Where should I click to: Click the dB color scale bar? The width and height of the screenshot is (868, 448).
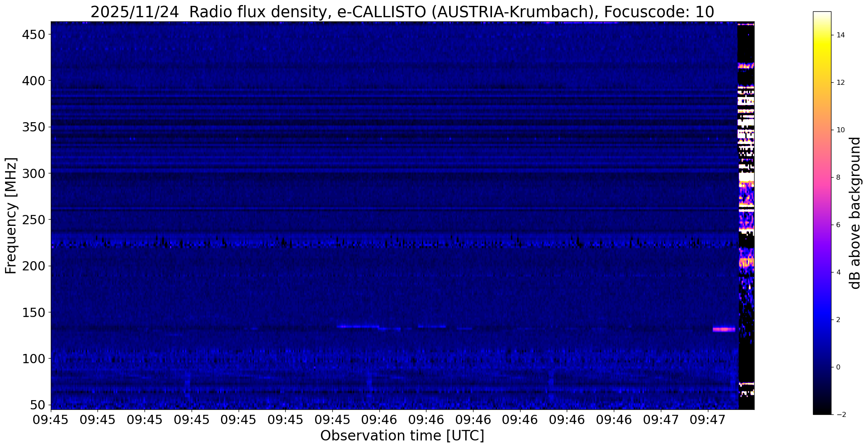(x=822, y=213)
